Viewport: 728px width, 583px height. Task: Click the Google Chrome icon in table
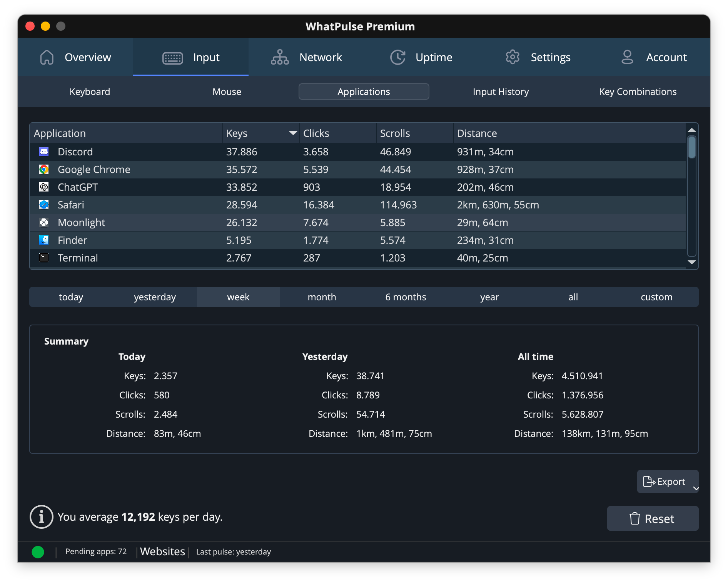point(44,169)
